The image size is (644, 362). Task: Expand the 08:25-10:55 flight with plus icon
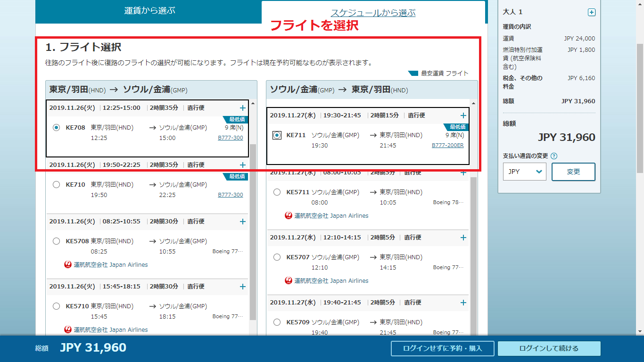click(x=243, y=222)
